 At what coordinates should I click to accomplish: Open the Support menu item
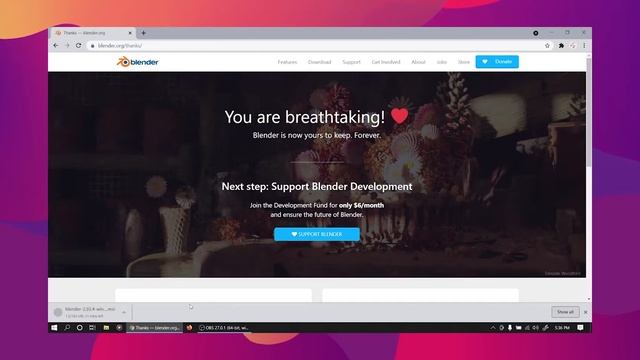click(351, 62)
